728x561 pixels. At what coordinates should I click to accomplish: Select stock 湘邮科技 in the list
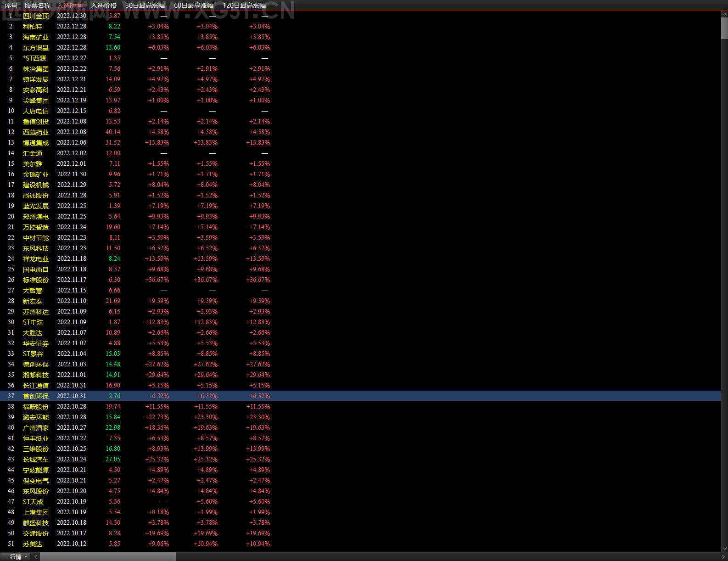click(x=36, y=375)
